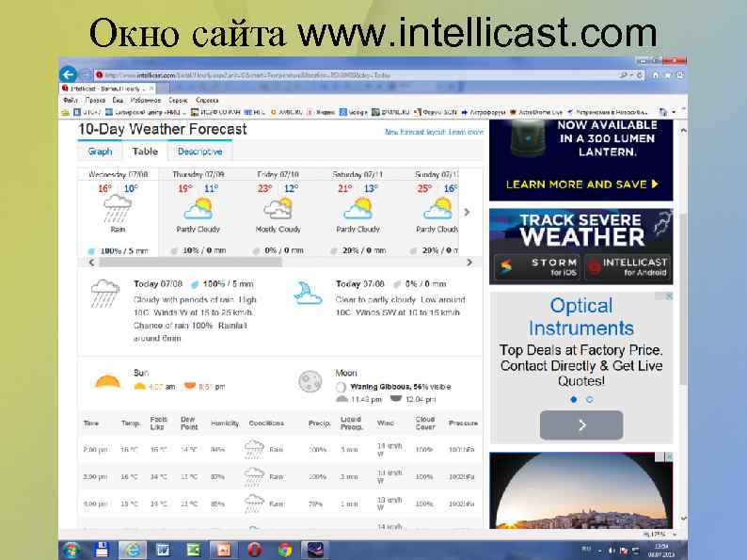This screenshot has height=560, width=747.
Task: Click the forecast horizontal scrollbar thumb
Action: [191, 263]
